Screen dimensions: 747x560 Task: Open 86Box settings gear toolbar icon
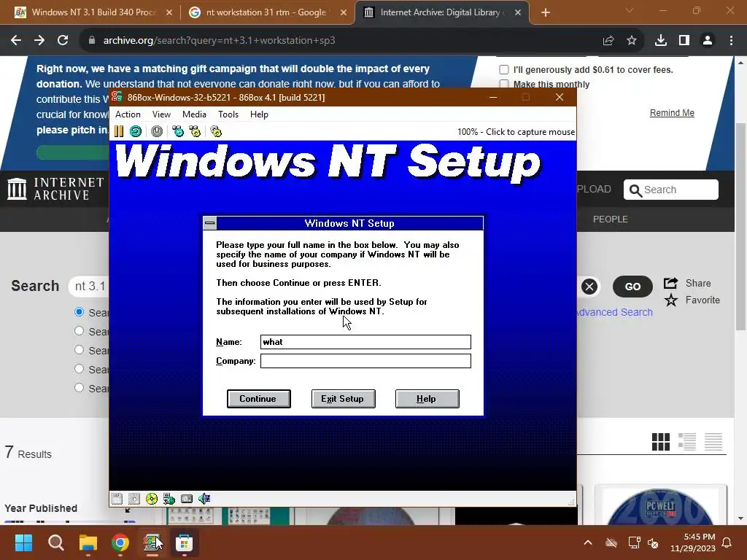(x=216, y=131)
